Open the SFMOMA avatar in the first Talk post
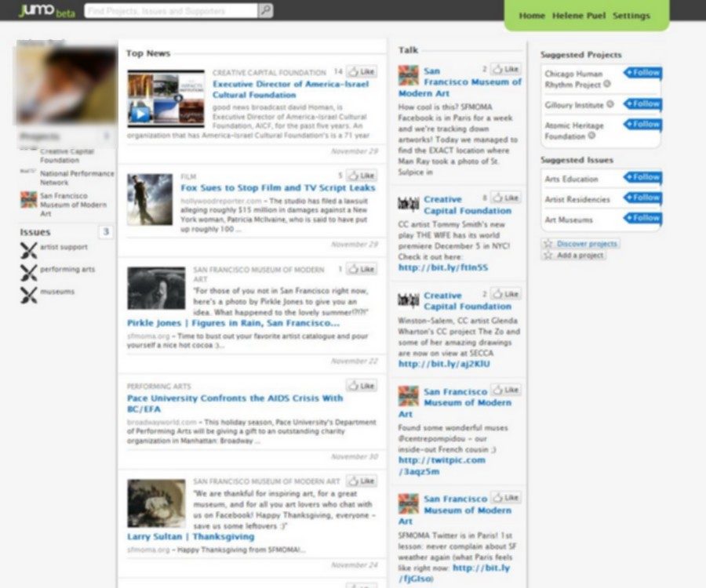The image size is (706, 588). (x=408, y=75)
